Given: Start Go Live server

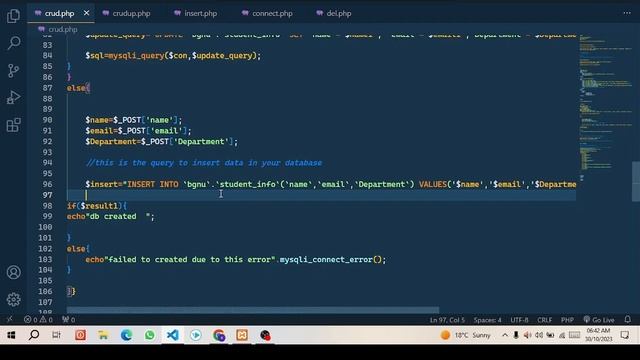Looking at the screenshot, I should (x=599, y=320).
